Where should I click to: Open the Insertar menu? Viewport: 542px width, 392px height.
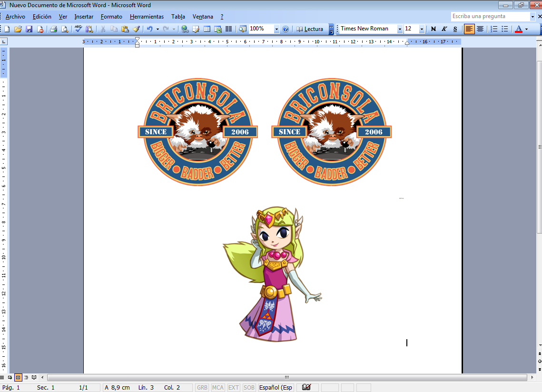84,17
